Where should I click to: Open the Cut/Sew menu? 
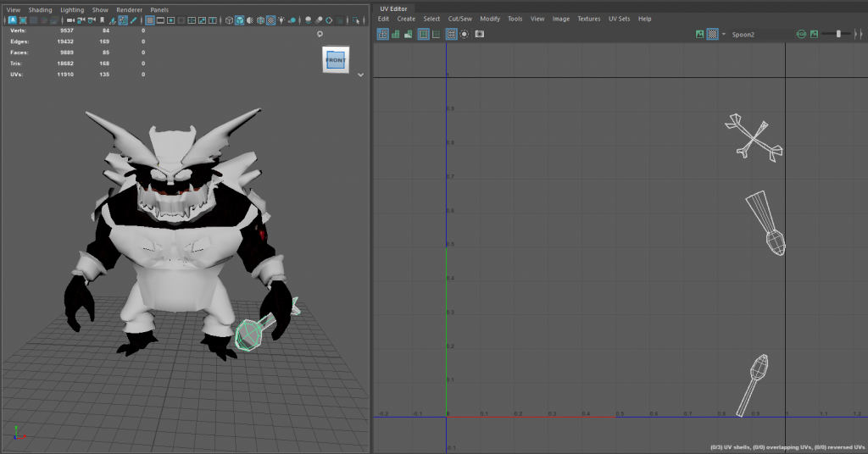point(460,19)
